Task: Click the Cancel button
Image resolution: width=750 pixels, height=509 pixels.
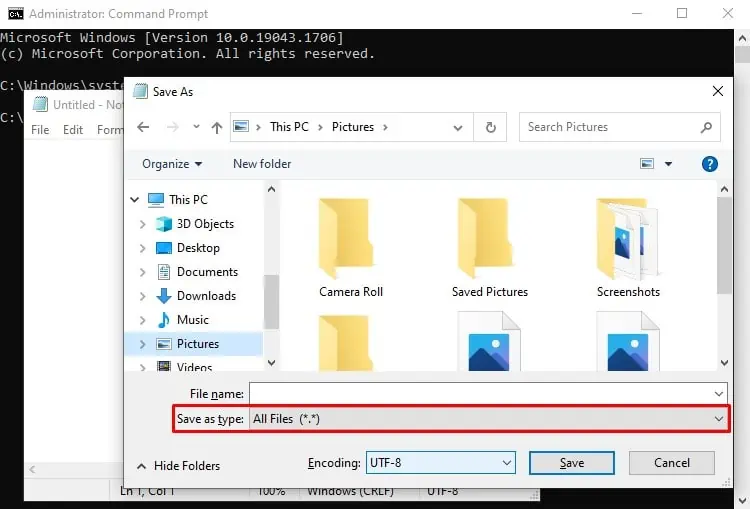Action: (x=672, y=463)
